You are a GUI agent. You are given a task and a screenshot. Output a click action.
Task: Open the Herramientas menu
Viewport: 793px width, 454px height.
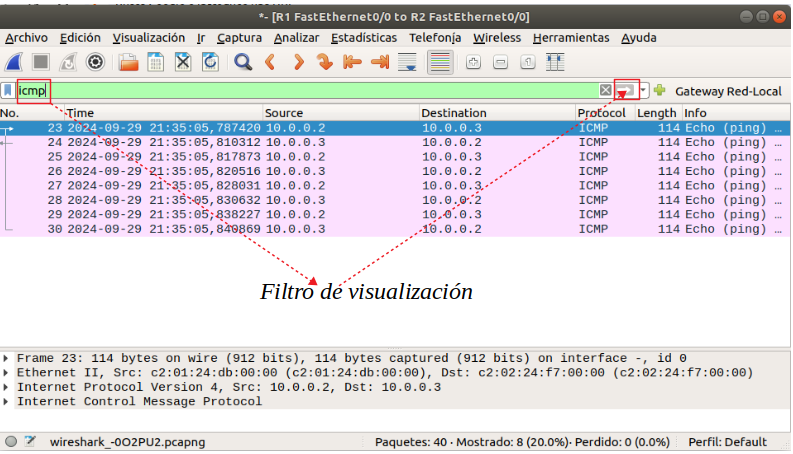pos(571,38)
